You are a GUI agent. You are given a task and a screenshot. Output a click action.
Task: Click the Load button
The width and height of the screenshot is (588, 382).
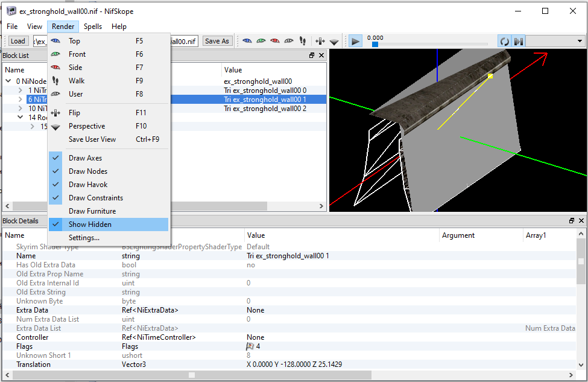pos(17,41)
